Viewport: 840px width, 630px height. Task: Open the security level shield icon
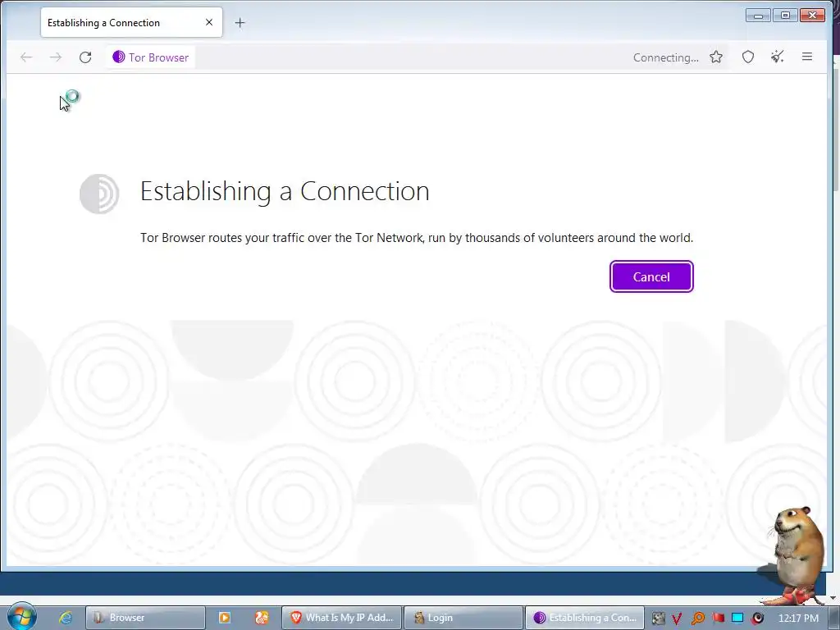748,57
